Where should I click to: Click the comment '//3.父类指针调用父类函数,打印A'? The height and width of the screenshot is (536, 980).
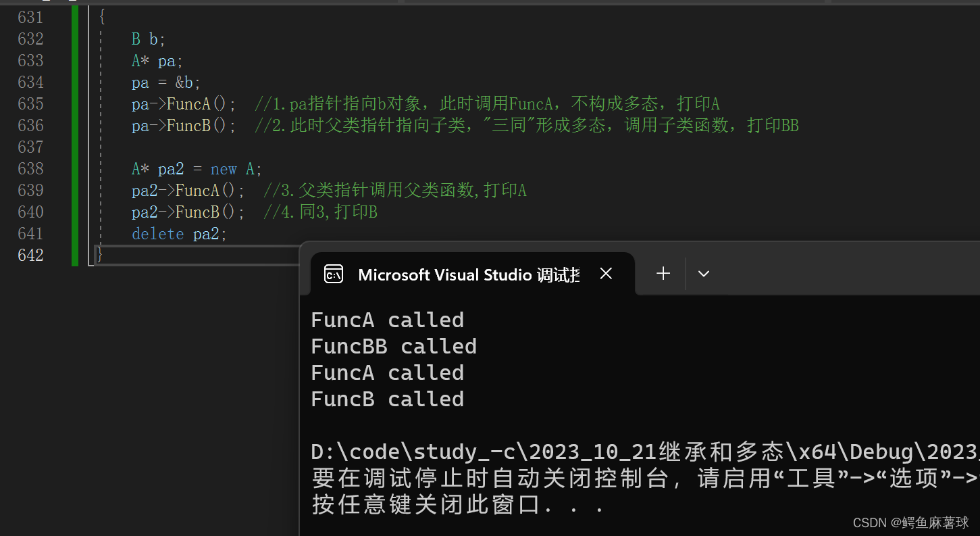(x=395, y=191)
